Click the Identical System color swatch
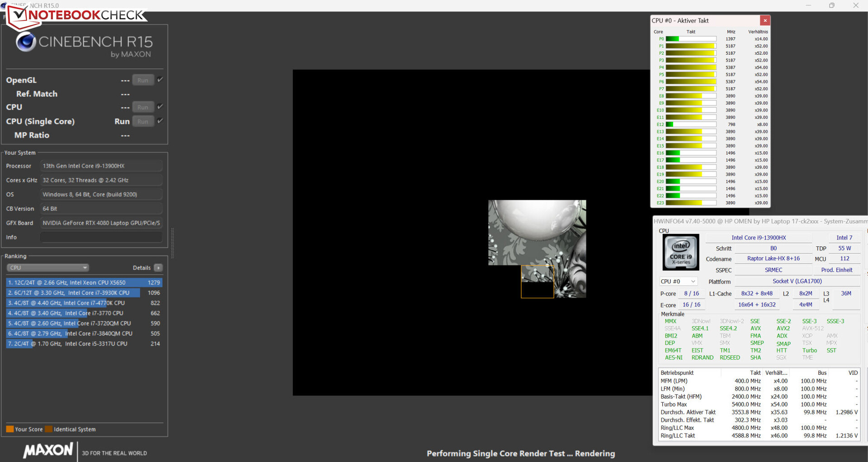 [49, 429]
